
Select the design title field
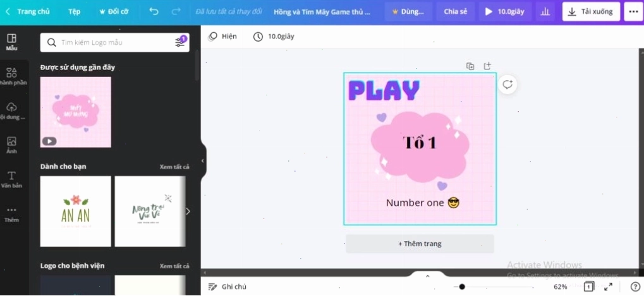(x=322, y=11)
